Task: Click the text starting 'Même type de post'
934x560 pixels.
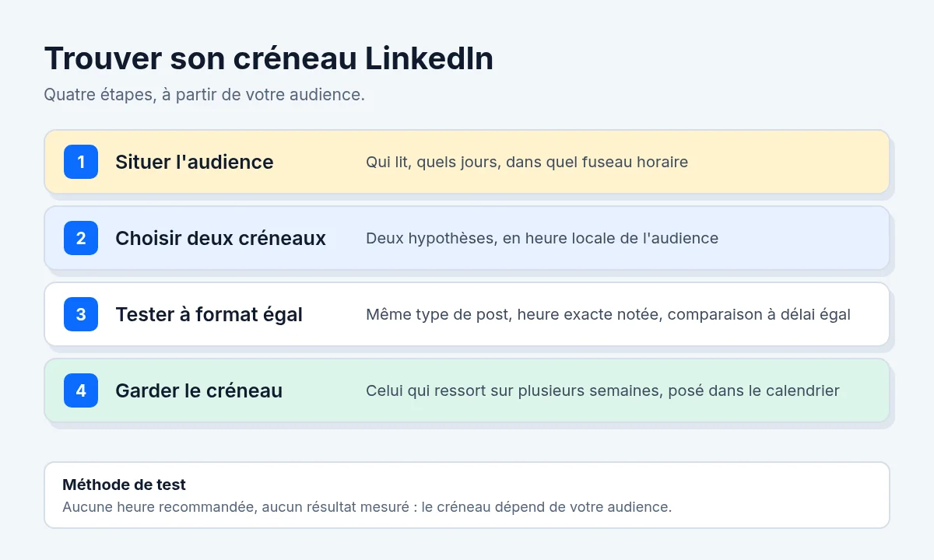Action: pyautogui.click(x=608, y=314)
